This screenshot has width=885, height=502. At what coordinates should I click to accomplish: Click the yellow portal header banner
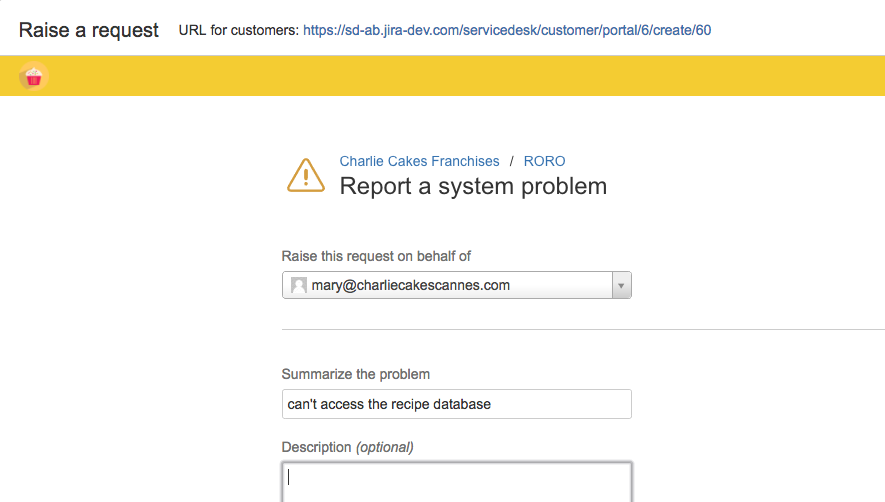pyautogui.click(x=442, y=76)
